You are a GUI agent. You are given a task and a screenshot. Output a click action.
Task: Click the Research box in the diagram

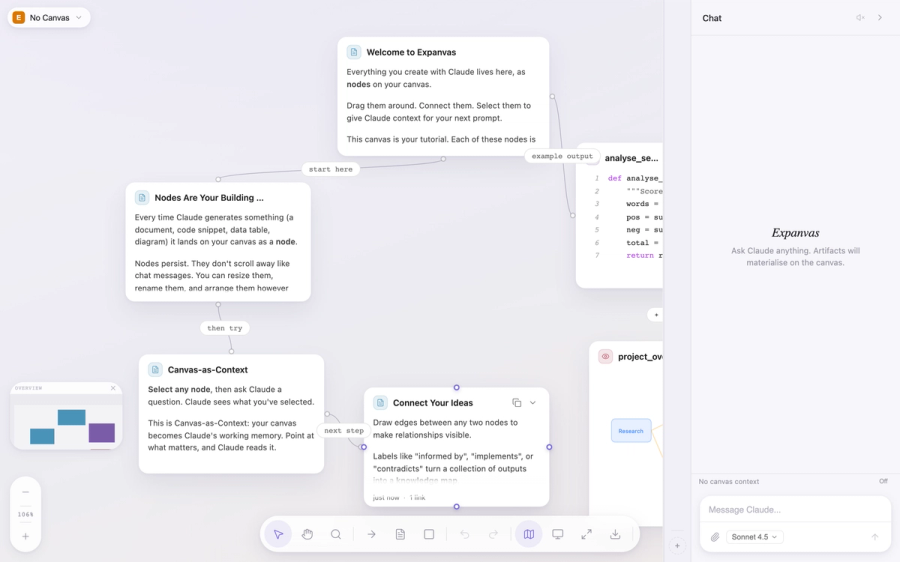point(631,431)
